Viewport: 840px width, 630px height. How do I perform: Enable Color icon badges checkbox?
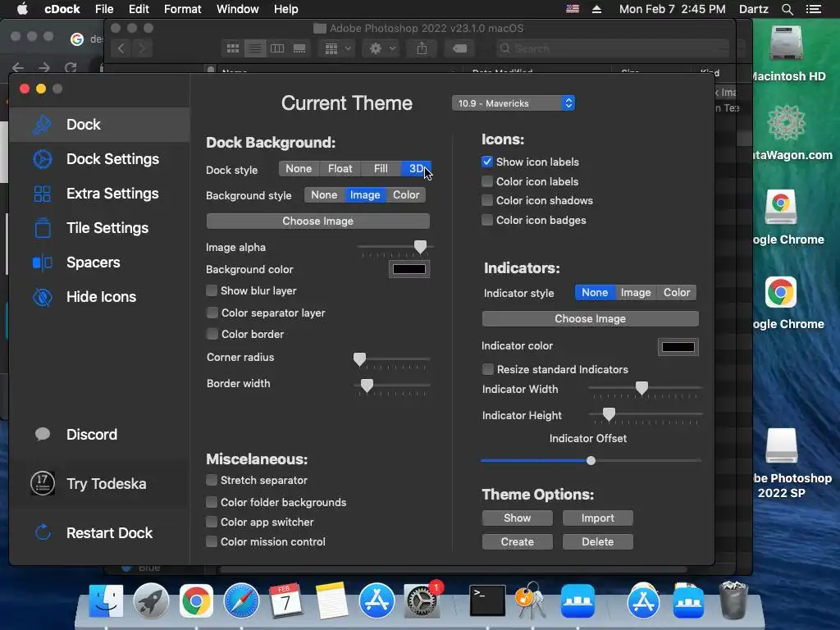[x=487, y=220]
